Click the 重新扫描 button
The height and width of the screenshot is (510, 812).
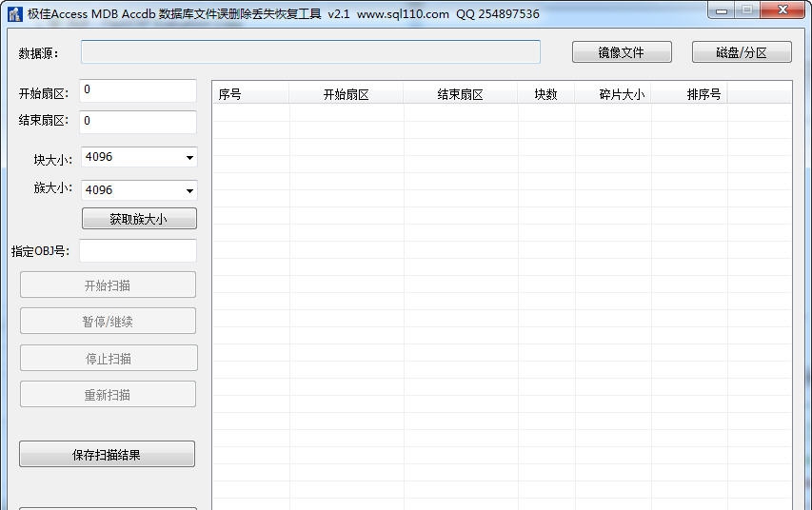[108, 394]
